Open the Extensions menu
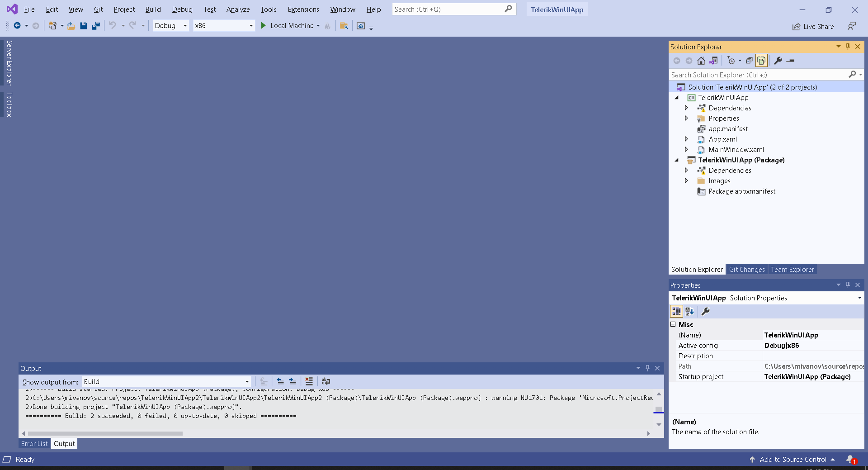 point(303,9)
